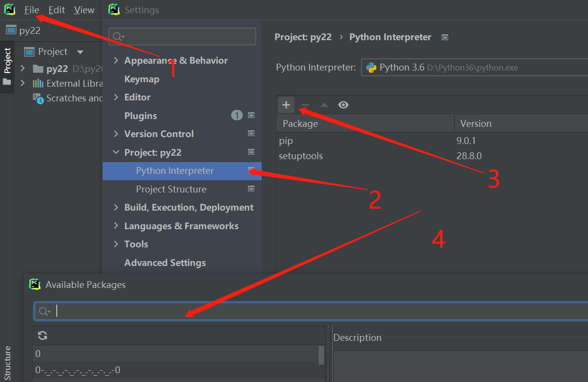Select package '0' in available list
Image resolution: width=588 pixels, height=382 pixels.
pyautogui.click(x=175, y=354)
